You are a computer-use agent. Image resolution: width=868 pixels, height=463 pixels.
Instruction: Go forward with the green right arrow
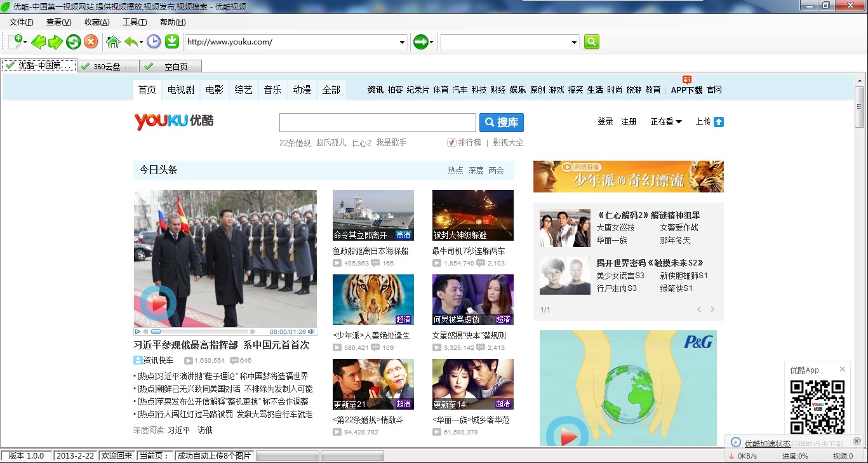pyautogui.click(x=56, y=42)
